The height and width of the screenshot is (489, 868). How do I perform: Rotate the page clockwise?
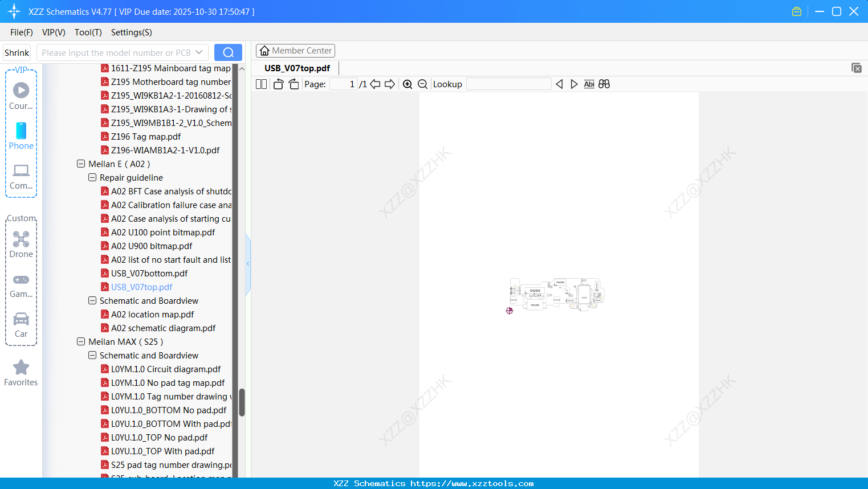294,84
